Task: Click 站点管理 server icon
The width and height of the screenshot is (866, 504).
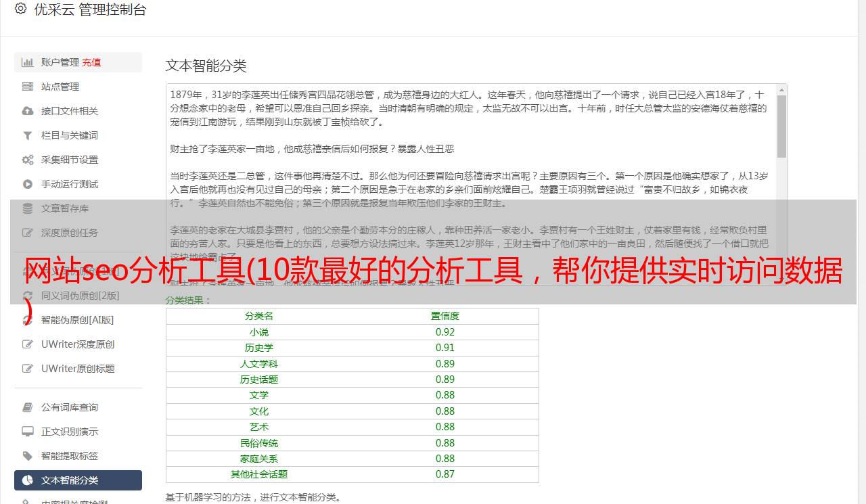Action: (28, 87)
